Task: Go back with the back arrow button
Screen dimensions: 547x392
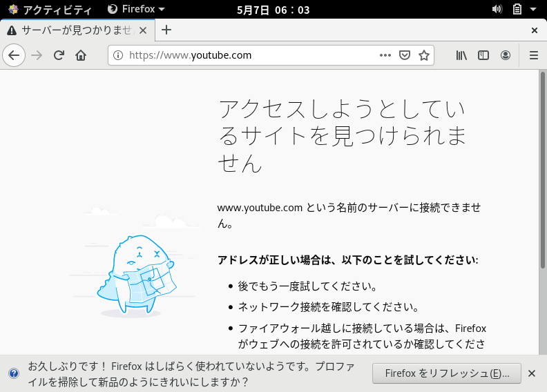Action: pos(14,55)
